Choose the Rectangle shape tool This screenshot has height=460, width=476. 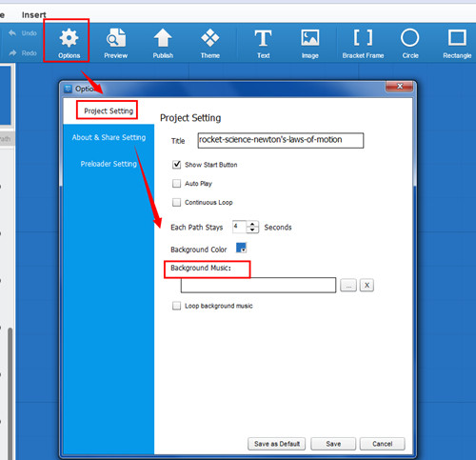[x=457, y=38]
